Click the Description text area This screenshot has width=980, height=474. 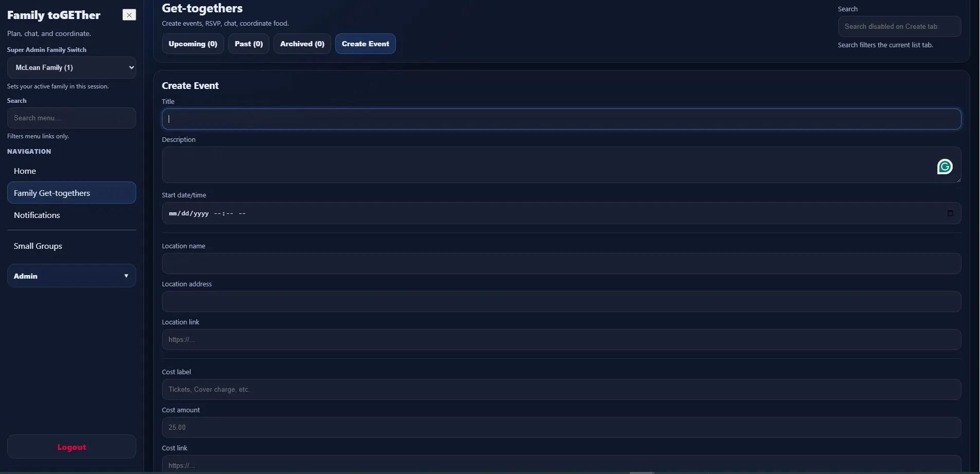click(545, 165)
